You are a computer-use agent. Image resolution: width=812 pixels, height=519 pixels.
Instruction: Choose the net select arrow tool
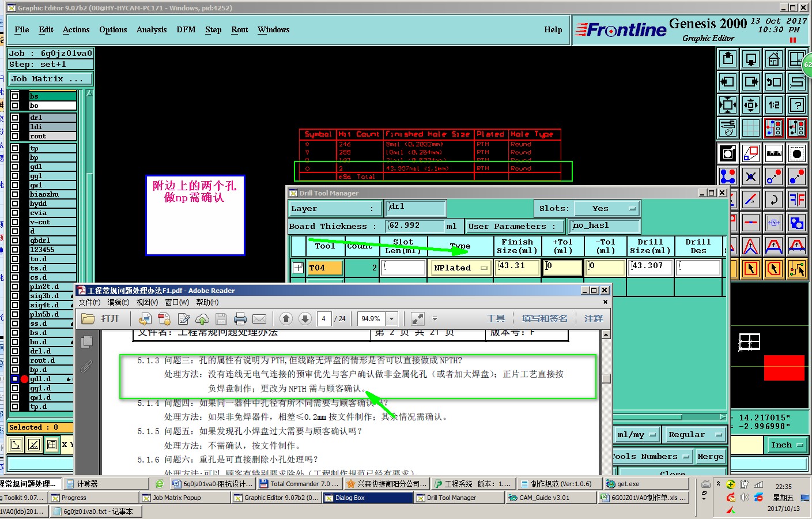797,269
